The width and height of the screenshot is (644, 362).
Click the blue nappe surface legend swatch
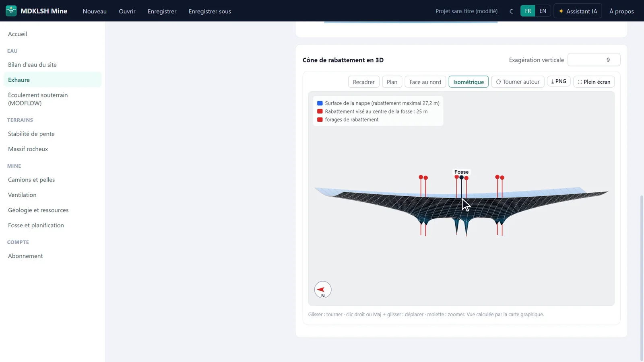click(x=320, y=103)
